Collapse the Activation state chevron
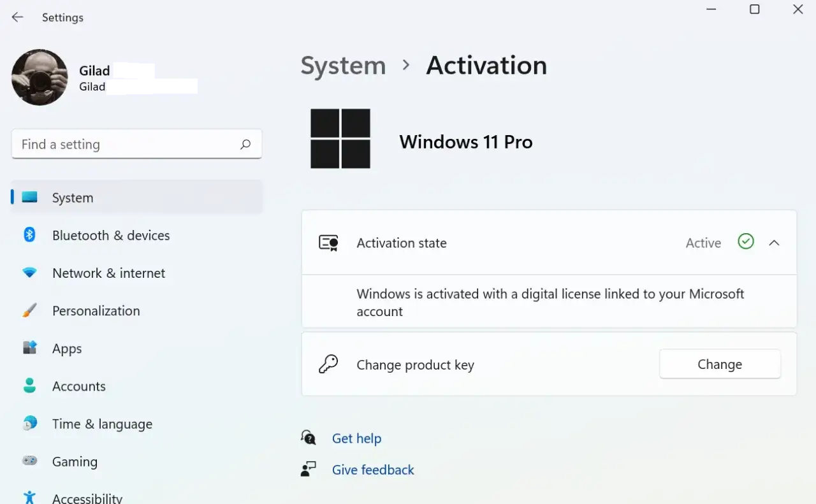The height and width of the screenshot is (504, 816). click(774, 243)
